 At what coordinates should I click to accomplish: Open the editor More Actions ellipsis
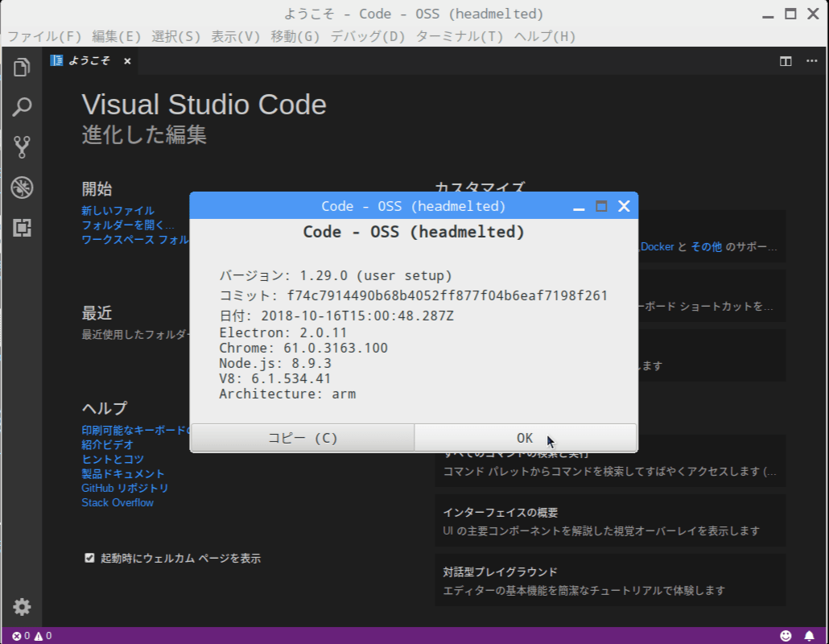tap(811, 61)
